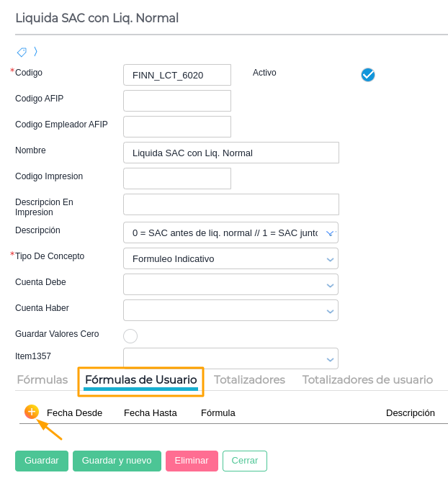Click the chevron arrow beside the tag icon
Screen dimensions: 448x483
pyautogui.click(x=35, y=52)
